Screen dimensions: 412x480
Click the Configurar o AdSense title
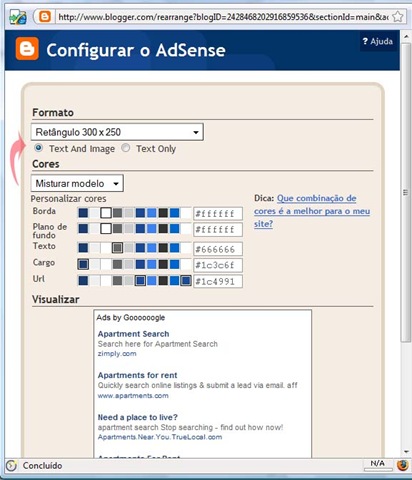pos(136,50)
